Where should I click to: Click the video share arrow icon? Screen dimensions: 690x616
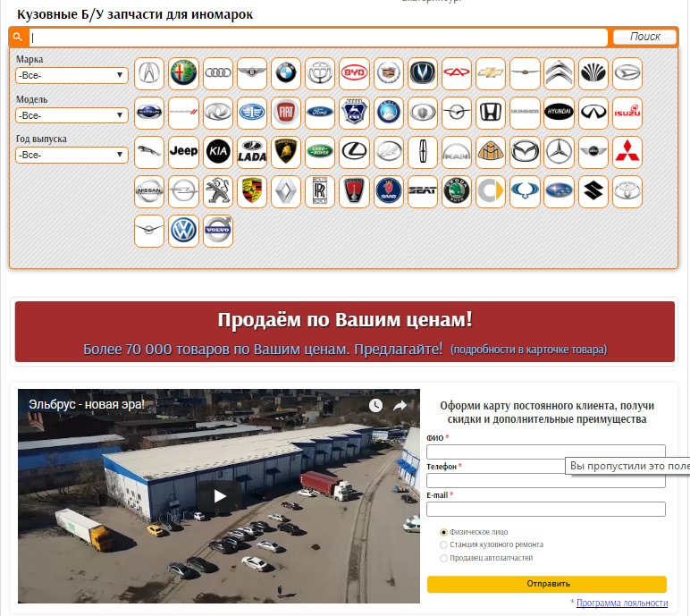[x=400, y=406]
